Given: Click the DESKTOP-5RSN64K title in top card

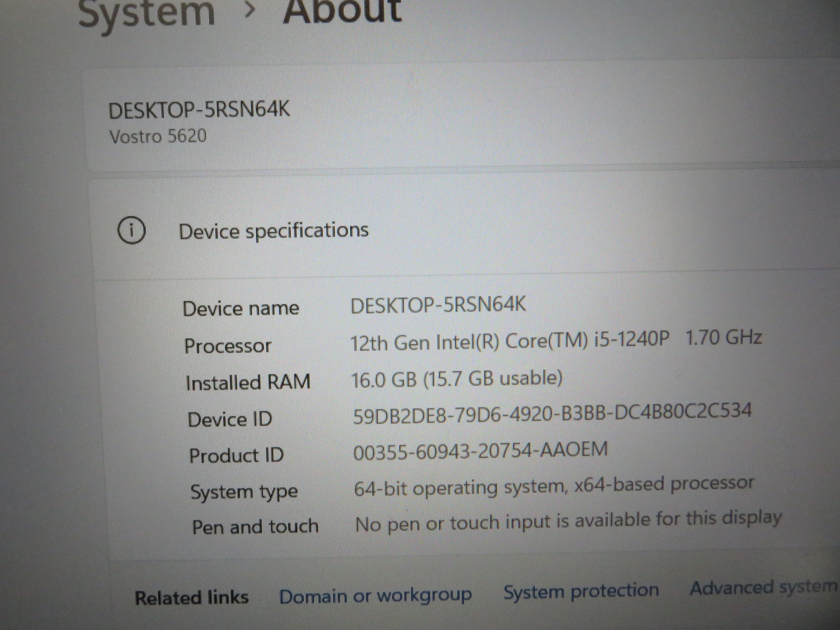Looking at the screenshot, I should (x=199, y=110).
